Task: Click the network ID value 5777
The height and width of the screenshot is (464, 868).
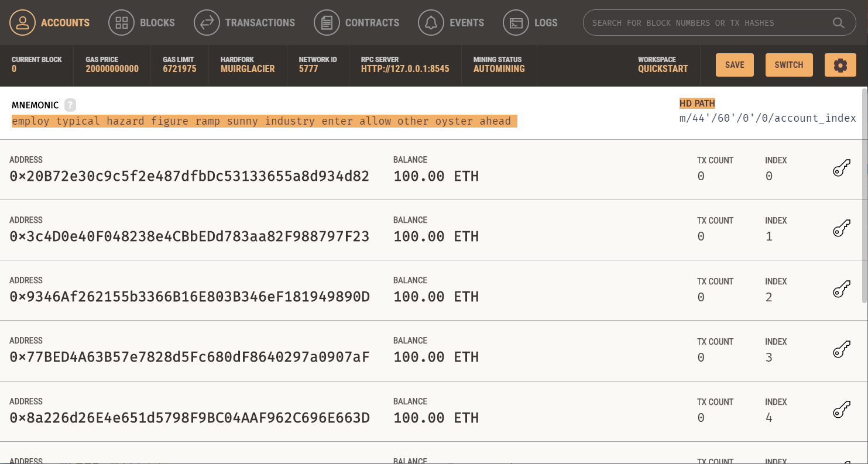Action: point(308,69)
